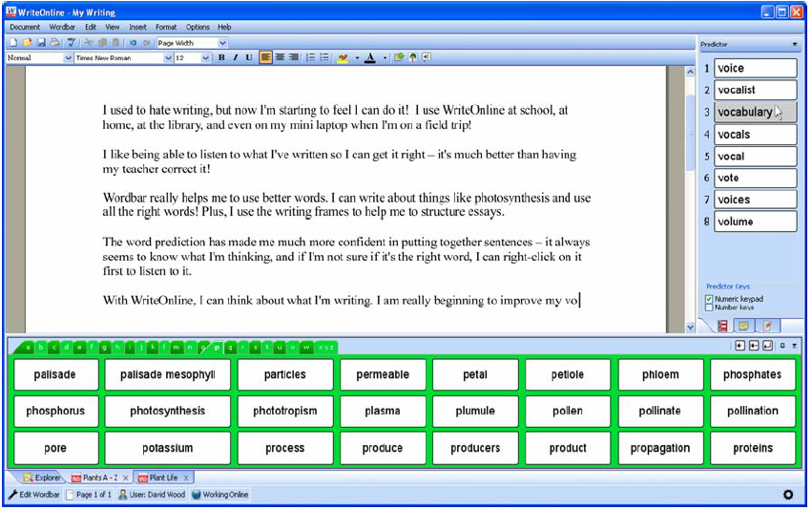Apply the font color swatch

point(370,57)
